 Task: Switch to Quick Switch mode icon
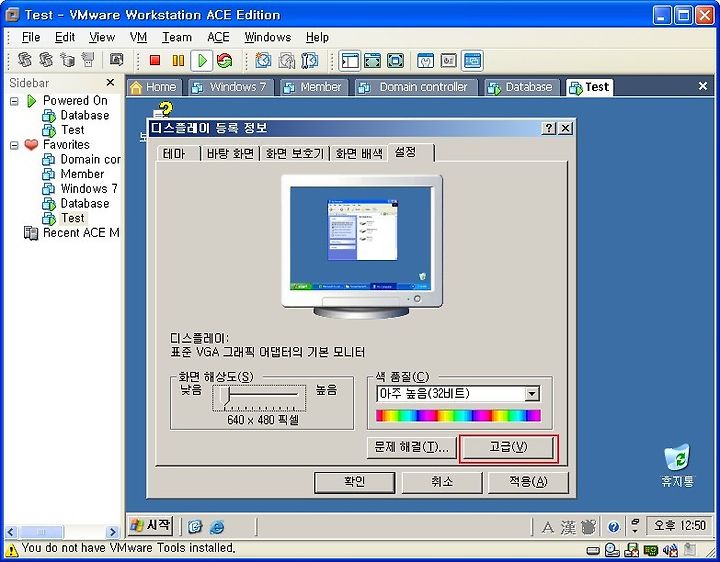pos(372,60)
